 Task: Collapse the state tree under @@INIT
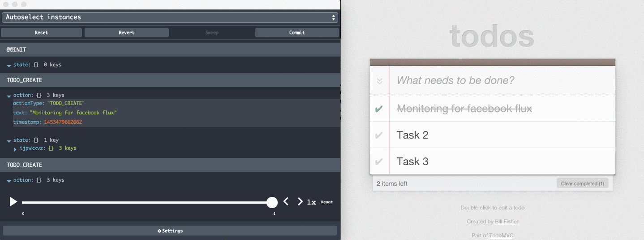pyautogui.click(x=9, y=65)
